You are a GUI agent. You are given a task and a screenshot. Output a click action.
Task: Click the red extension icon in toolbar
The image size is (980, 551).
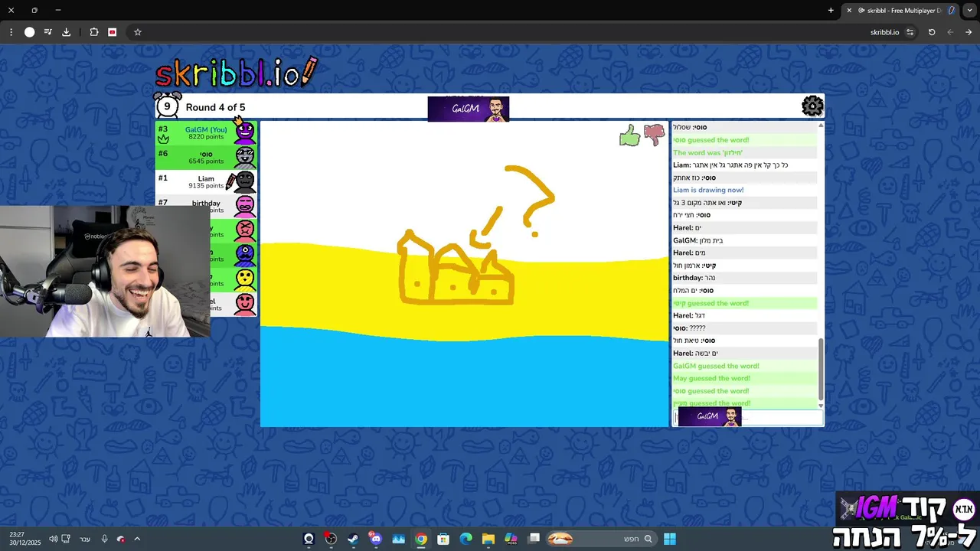(x=113, y=32)
